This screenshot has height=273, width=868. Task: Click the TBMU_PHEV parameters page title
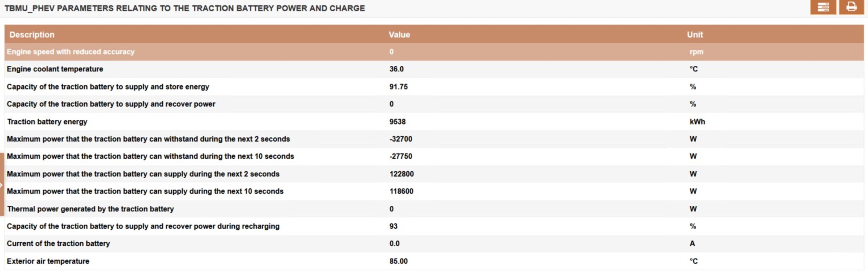[x=185, y=9]
